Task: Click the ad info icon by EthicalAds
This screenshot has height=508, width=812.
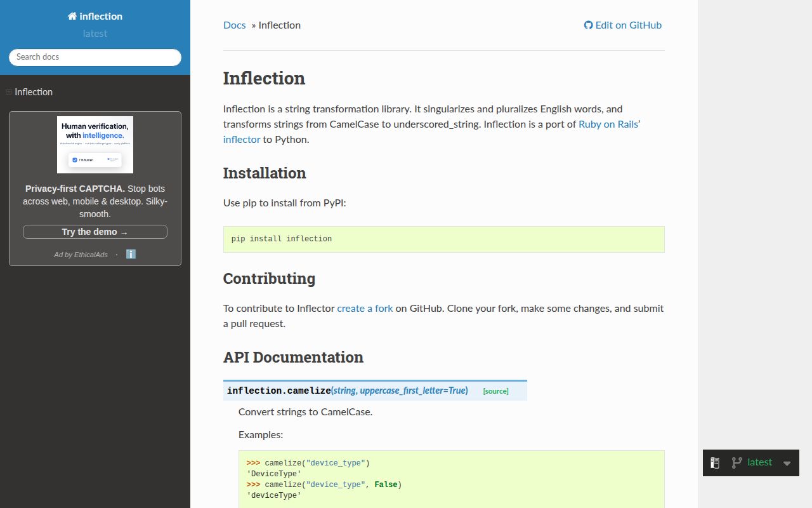Action: click(x=131, y=254)
